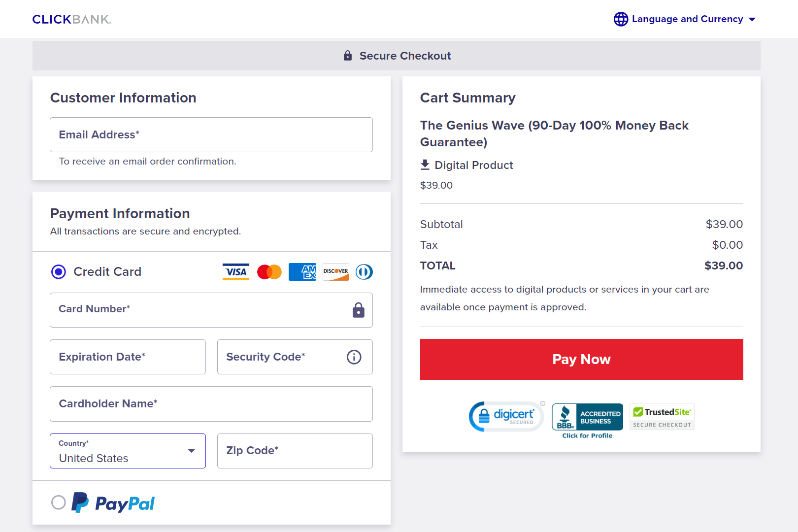The height and width of the screenshot is (532, 798).
Task: Click the $39.00 price under Digital Product
Action: click(x=436, y=185)
